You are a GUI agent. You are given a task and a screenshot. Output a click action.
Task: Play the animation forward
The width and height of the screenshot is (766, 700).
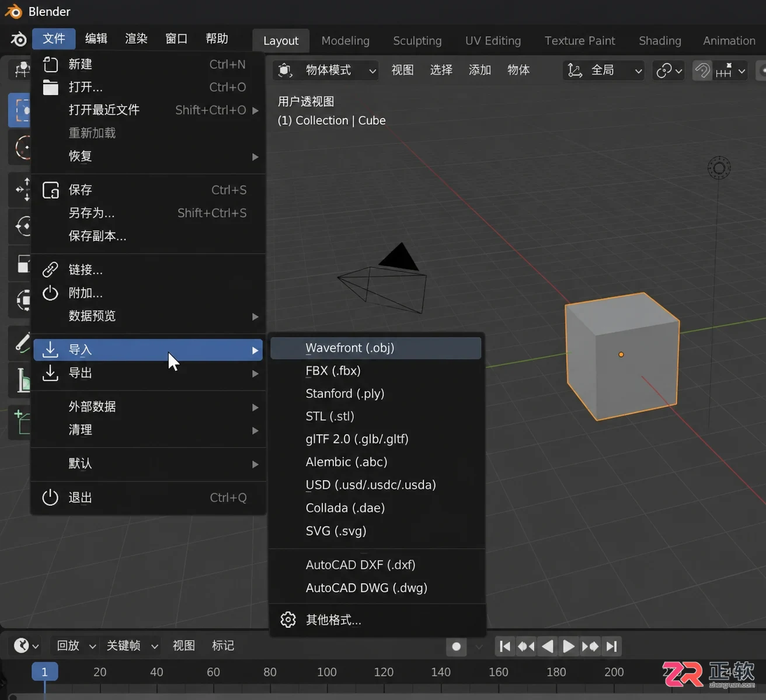tap(569, 646)
